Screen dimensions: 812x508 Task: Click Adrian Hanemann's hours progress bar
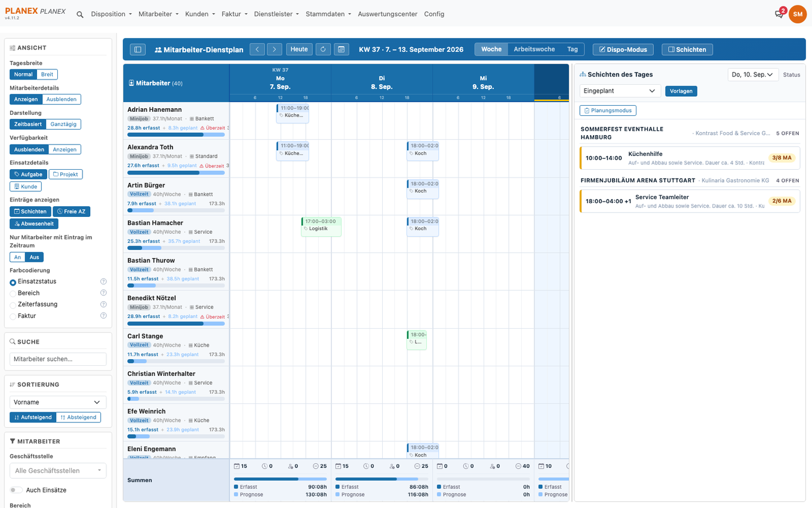(176, 135)
